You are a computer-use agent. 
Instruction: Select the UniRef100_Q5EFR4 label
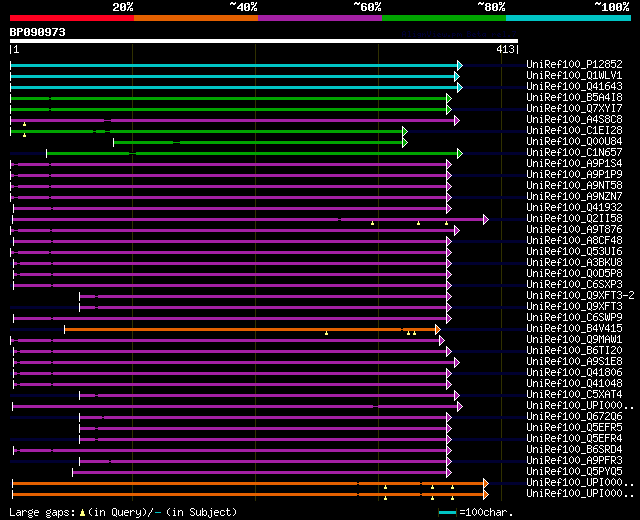pyautogui.click(x=574, y=439)
